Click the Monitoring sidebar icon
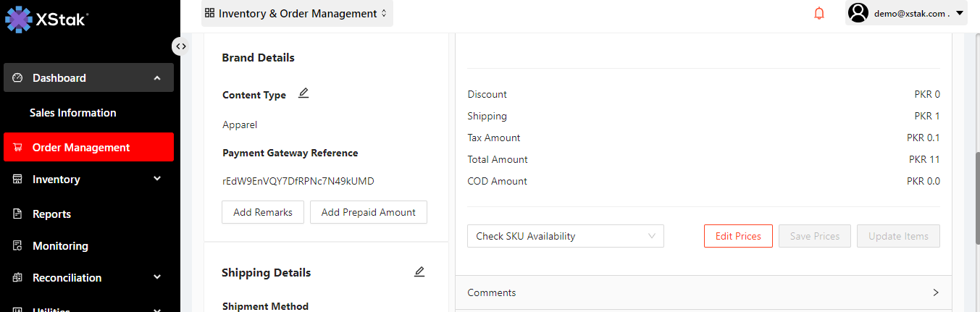This screenshot has height=312, width=980. coord(17,246)
